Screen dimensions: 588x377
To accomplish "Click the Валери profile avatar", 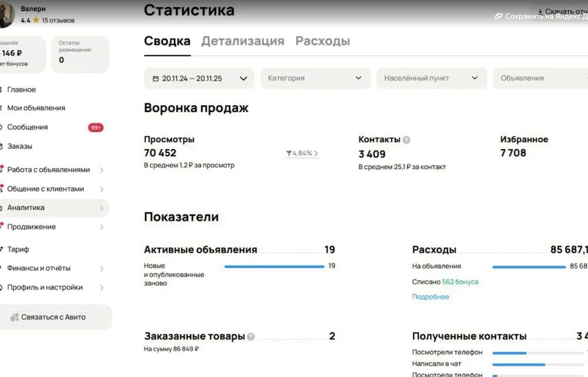I will click(6, 14).
